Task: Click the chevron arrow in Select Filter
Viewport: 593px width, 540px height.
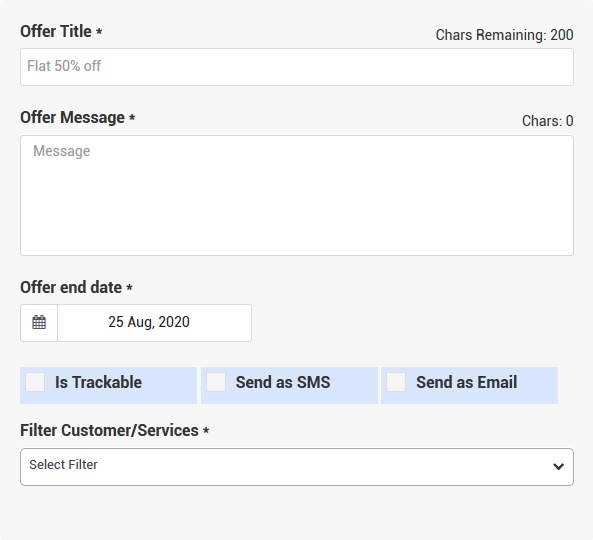Action: tap(558, 467)
